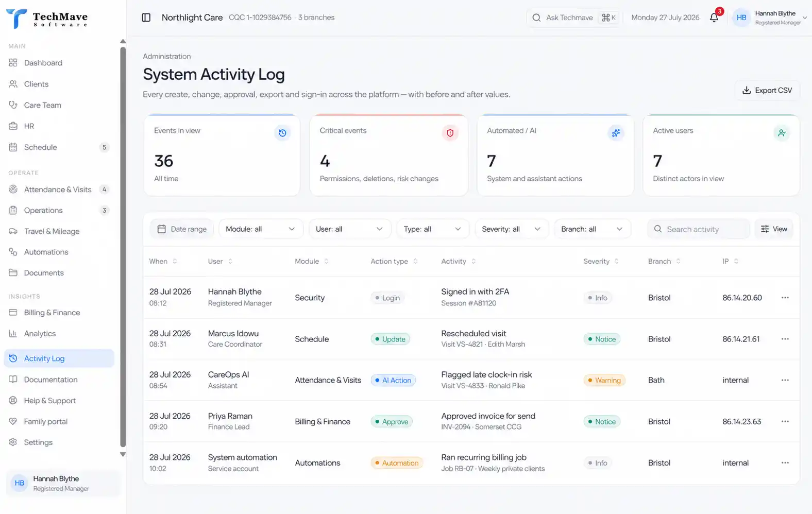Viewport: 812px width, 514px height.
Task: Sort by the Activity column
Action: pos(458,261)
